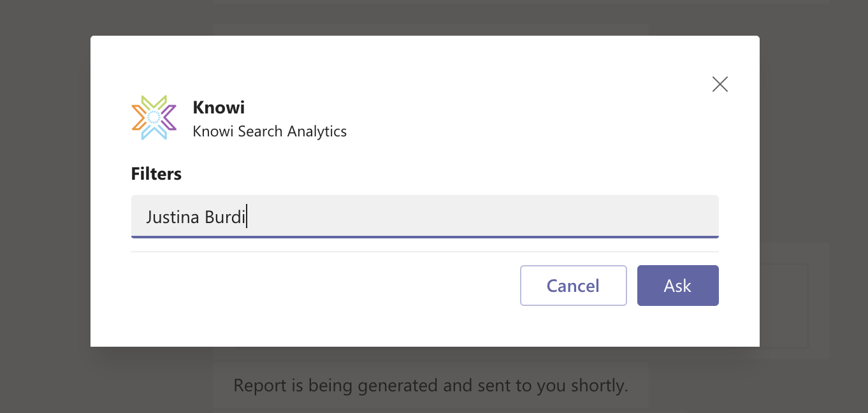
Task: Click the purple underline of the Filters field
Action: 424,237
